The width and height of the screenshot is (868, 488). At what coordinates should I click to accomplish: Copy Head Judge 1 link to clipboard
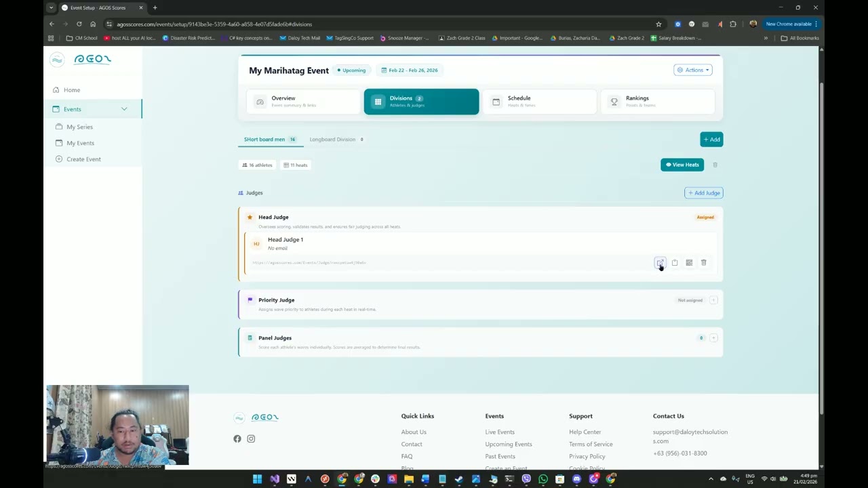(675, 263)
